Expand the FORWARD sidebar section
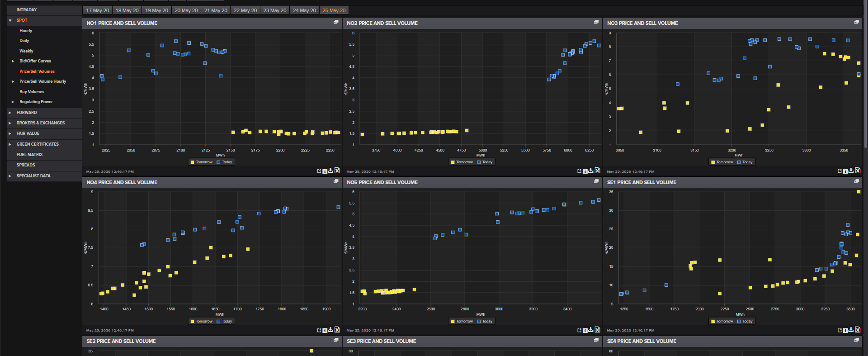 (x=10, y=113)
